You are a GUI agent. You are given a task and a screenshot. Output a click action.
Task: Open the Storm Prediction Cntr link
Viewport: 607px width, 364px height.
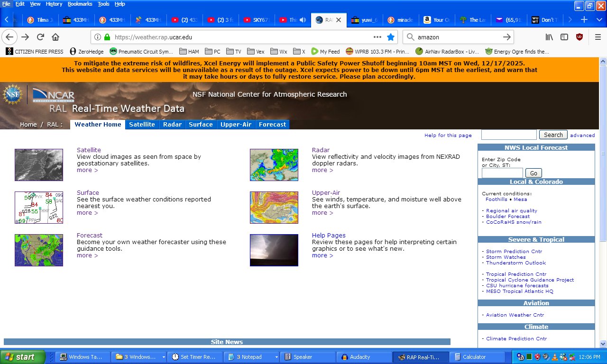coord(514,251)
